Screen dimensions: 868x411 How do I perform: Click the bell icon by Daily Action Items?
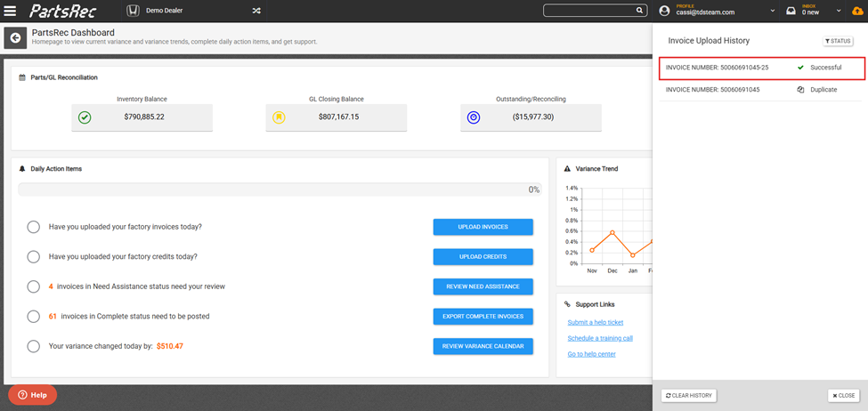(x=22, y=169)
